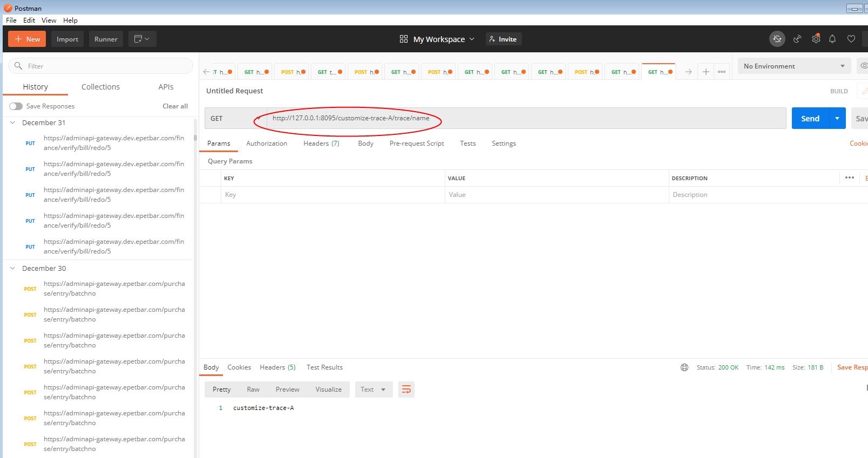This screenshot has height=458, width=868.
Task: Switch to the Collections tab
Action: pos(100,87)
